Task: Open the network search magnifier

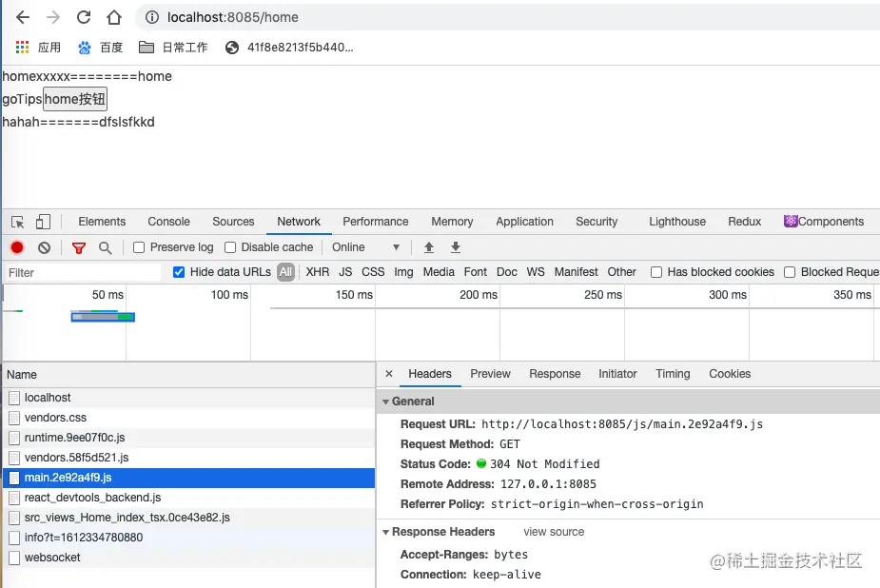Action: (x=105, y=247)
